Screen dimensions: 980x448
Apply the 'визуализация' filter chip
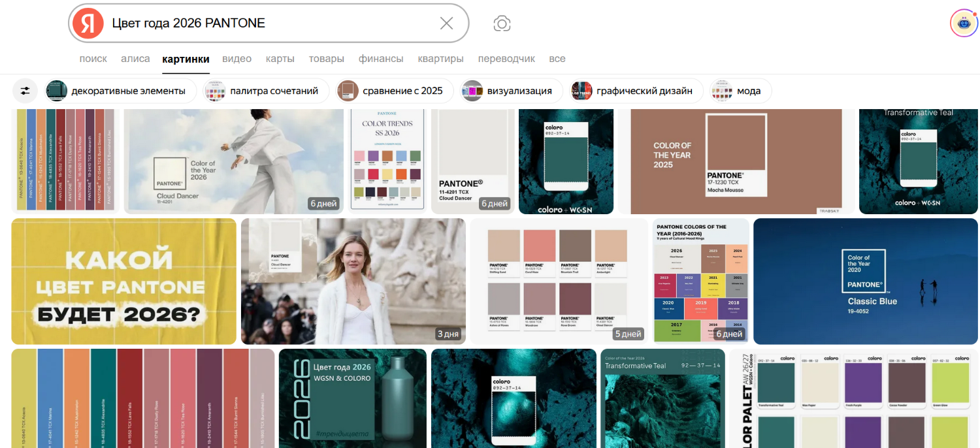(x=511, y=91)
